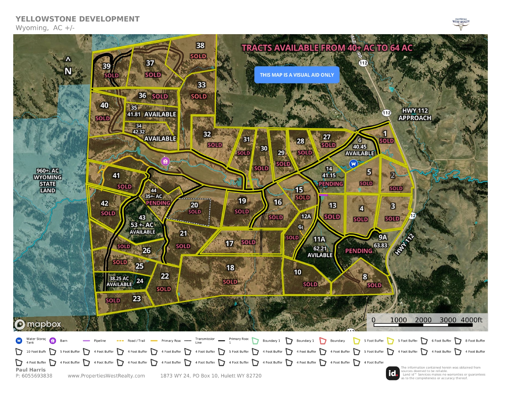Click the north arrow compass indicator
The image size is (532, 411).
[68, 67]
